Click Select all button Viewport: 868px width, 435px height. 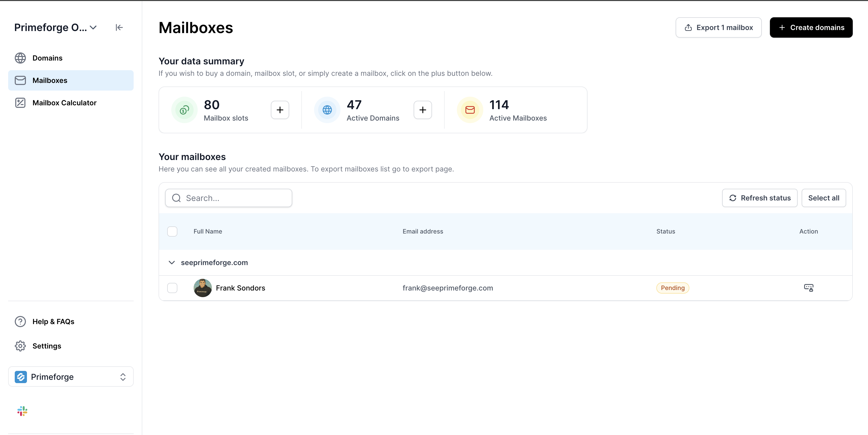point(824,198)
